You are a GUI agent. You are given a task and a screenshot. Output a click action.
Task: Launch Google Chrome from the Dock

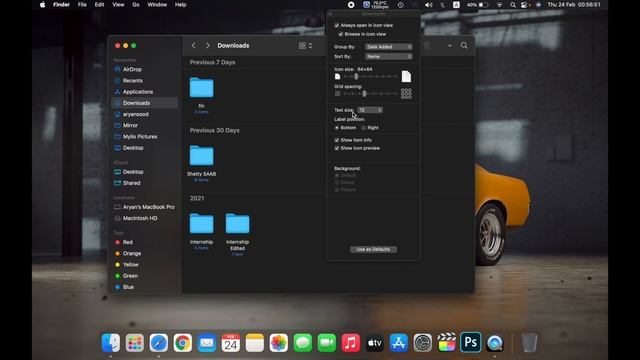click(183, 343)
